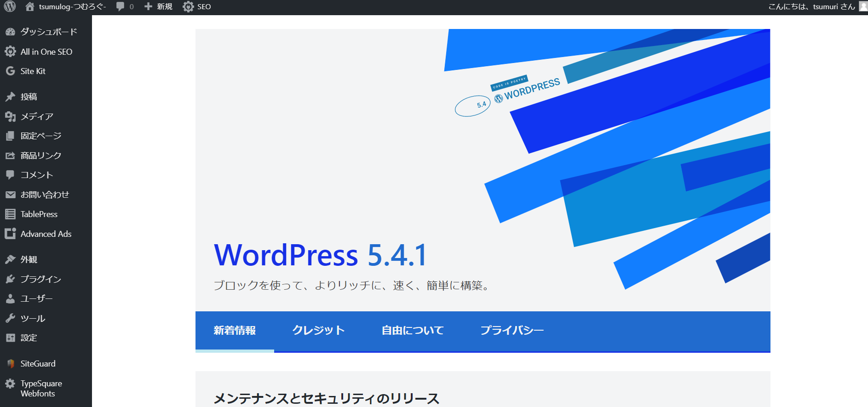Click the Advanced Ads icon
The width and height of the screenshot is (868, 407).
pyautogui.click(x=10, y=234)
